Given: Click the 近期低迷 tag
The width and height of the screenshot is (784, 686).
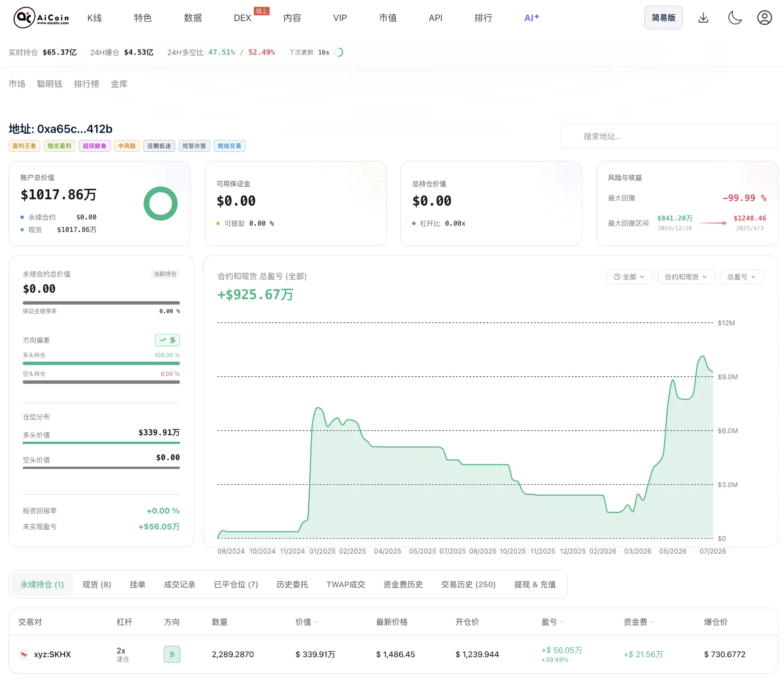Looking at the screenshot, I should point(159,146).
